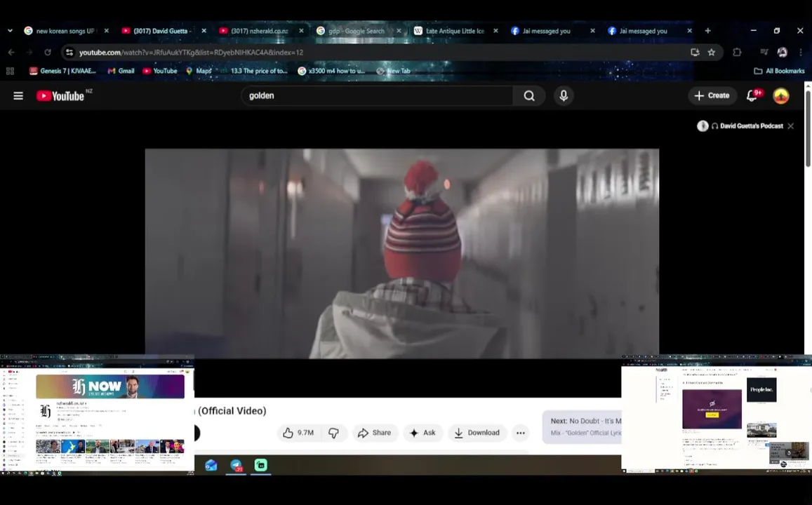This screenshot has width=812, height=505.
Task: Click the Create button
Action: (712, 95)
